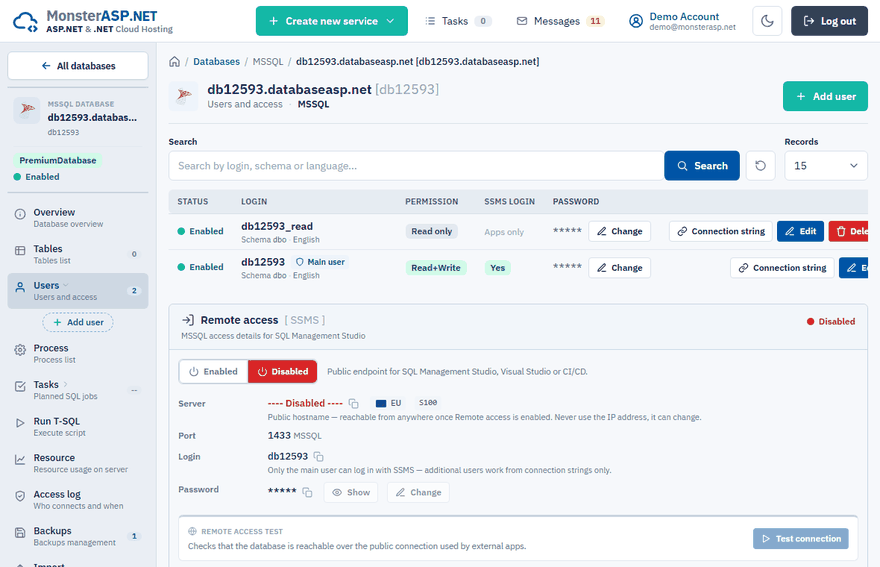Click the Read+Write permission badge

tap(436, 268)
